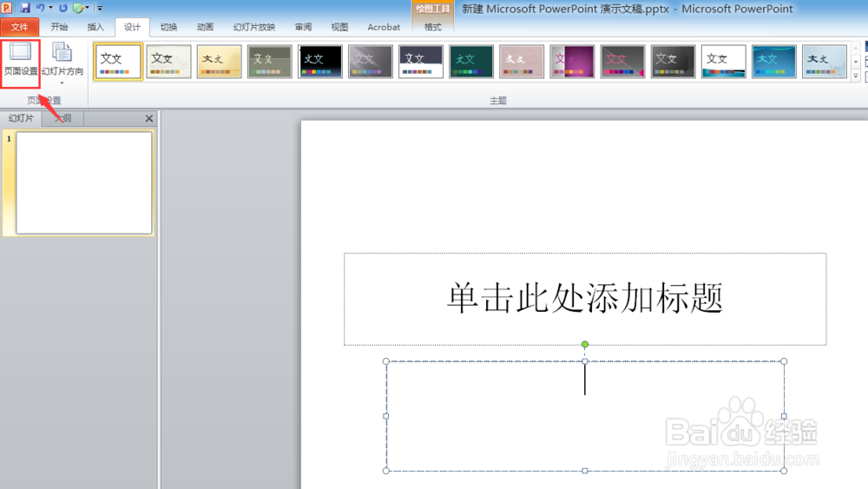The image size is (868, 489).
Task: Apply the second light cream theme thumbnail
Action: pyautogui.click(x=169, y=62)
